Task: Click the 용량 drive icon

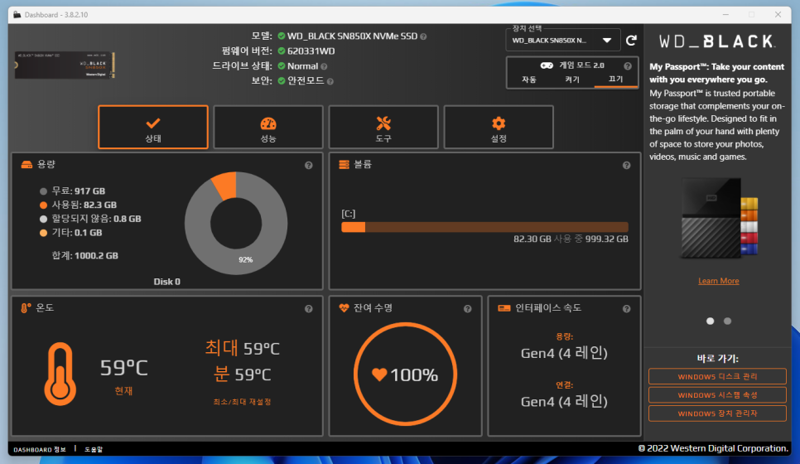Action: point(27,164)
